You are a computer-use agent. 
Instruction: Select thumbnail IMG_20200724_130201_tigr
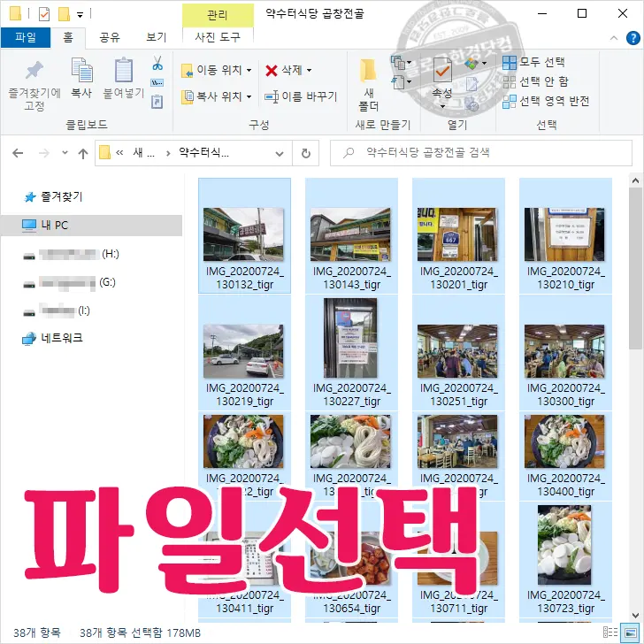(458, 235)
